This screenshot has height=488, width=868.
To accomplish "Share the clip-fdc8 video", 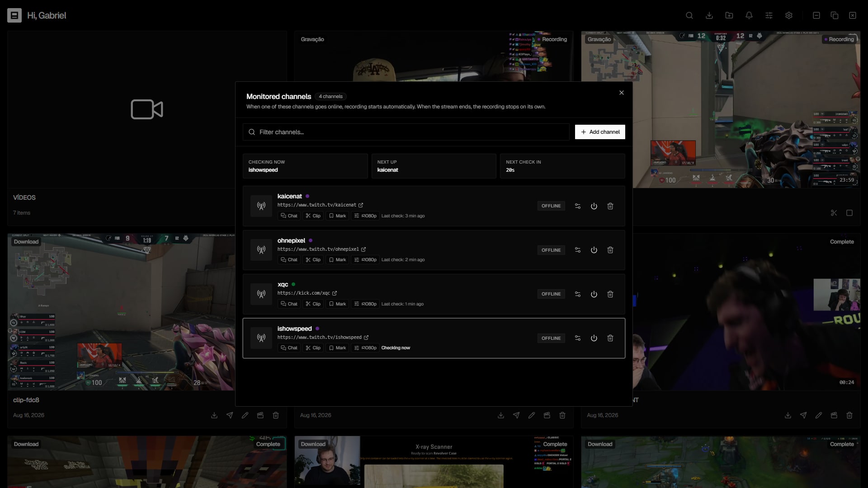I will click(230, 415).
